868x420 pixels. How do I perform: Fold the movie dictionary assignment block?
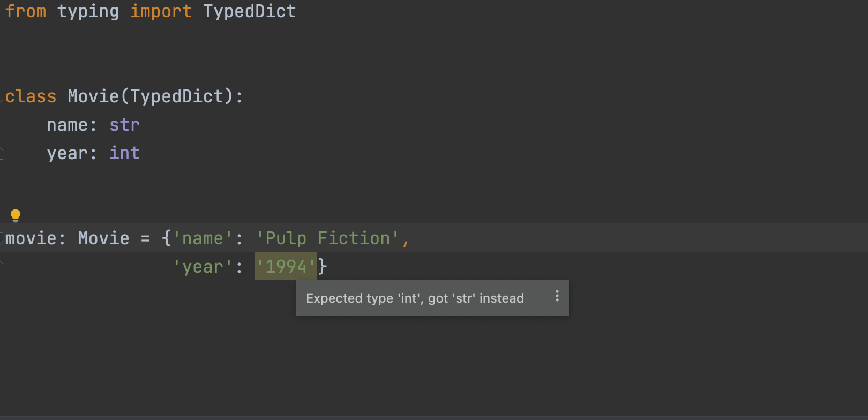[2, 237]
